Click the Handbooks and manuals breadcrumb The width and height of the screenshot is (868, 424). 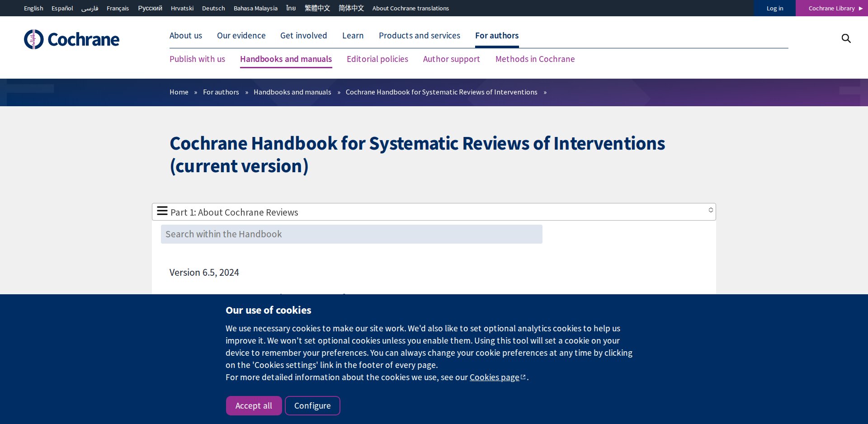click(292, 92)
